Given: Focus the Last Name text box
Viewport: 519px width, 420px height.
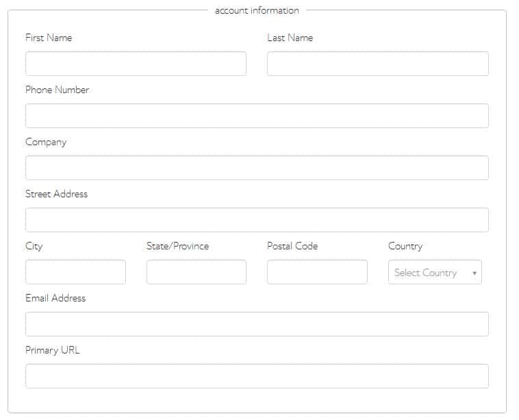Looking at the screenshot, I should (378, 64).
